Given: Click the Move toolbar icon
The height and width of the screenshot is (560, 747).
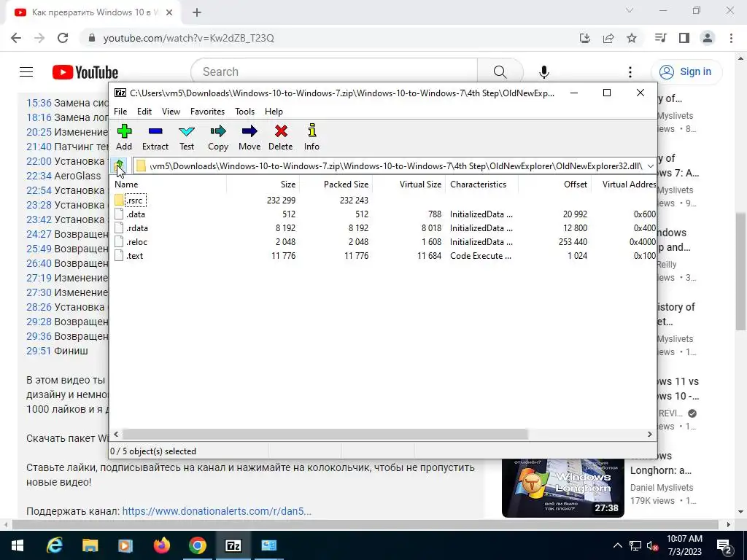Looking at the screenshot, I should 249,137.
